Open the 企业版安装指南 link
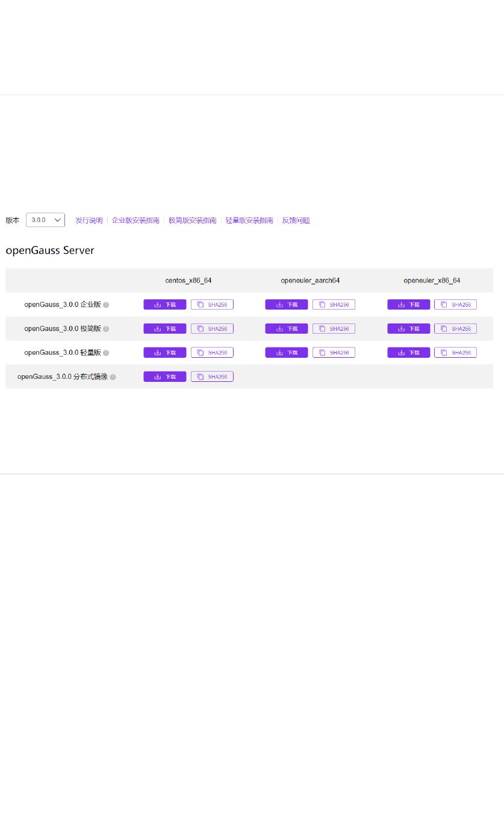Image resolution: width=504 pixels, height=830 pixels. 135,220
